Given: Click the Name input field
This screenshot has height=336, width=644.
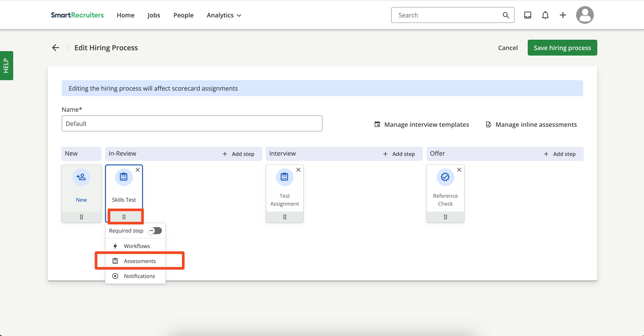Looking at the screenshot, I should tap(192, 124).
